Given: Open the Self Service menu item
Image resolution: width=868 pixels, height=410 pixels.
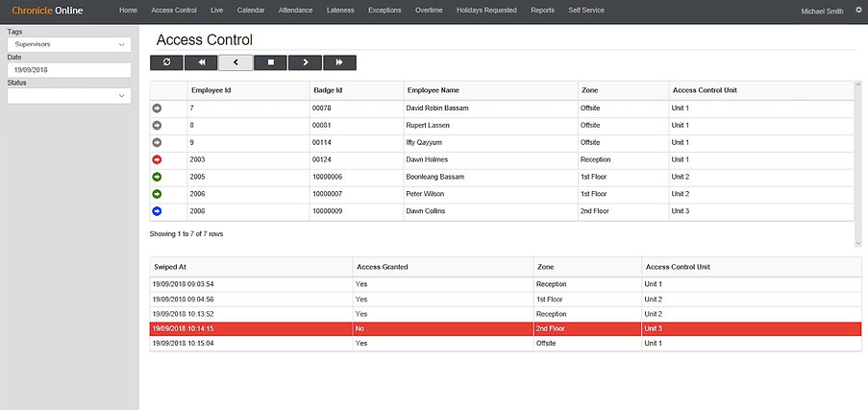Looking at the screenshot, I should (586, 11).
